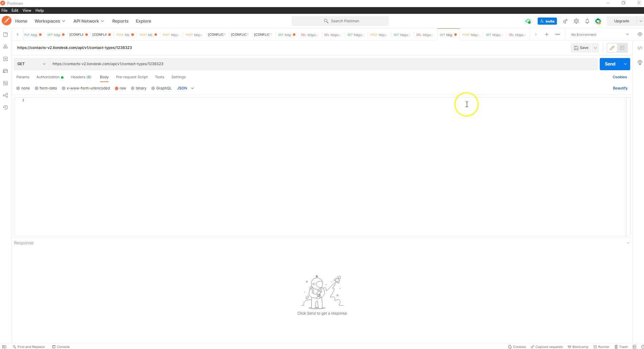The height and width of the screenshot is (349, 644).
Task: Open the Runner from the status bar
Action: click(x=602, y=347)
